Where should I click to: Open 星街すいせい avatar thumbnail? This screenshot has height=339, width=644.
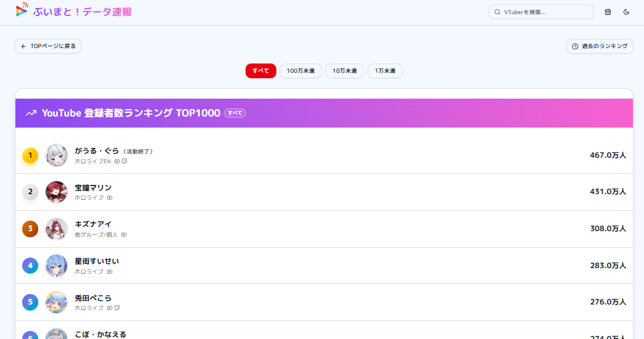(x=56, y=266)
